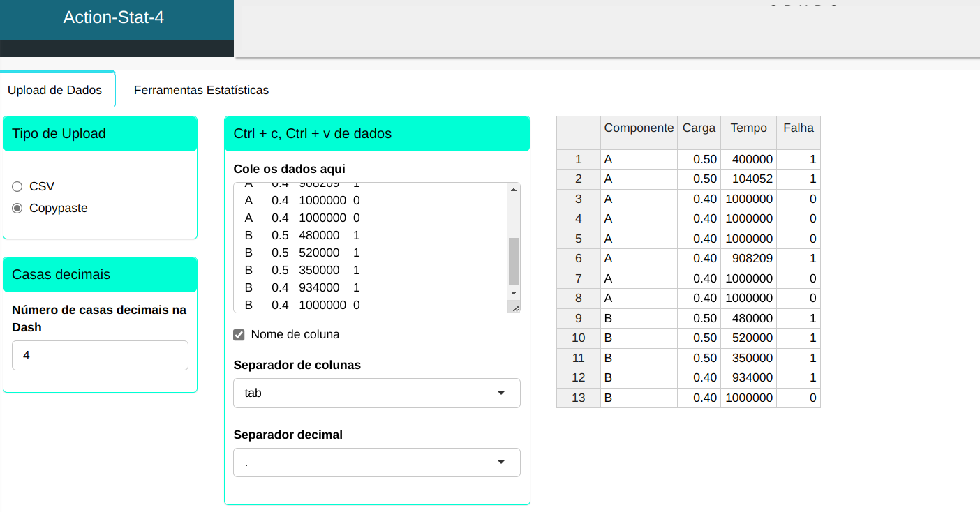Click the textarea scroll up arrow

(x=514, y=190)
